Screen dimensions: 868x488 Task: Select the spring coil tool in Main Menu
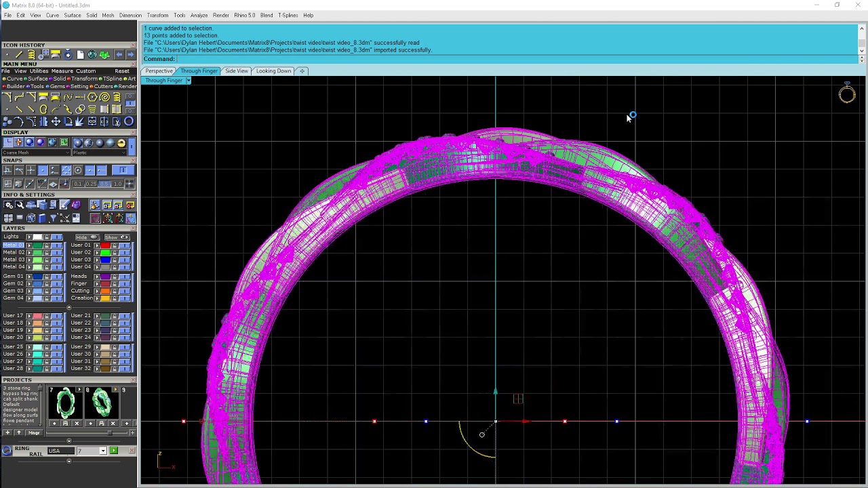tap(117, 96)
